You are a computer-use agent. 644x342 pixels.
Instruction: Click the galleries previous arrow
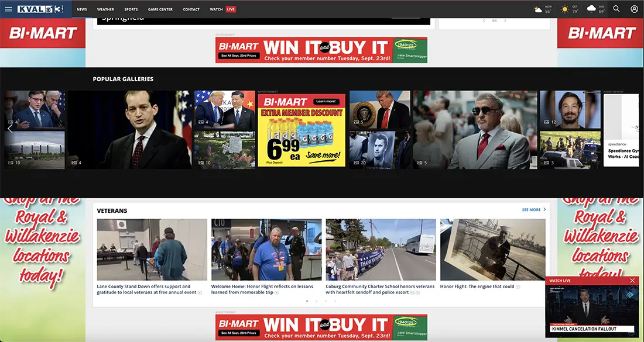click(11, 129)
